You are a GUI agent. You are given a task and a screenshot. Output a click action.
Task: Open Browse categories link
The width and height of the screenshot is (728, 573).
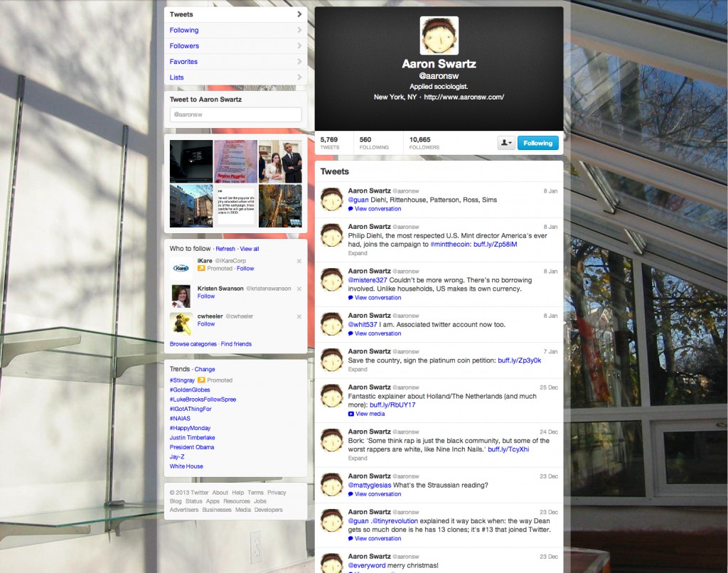(x=193, y=344)
